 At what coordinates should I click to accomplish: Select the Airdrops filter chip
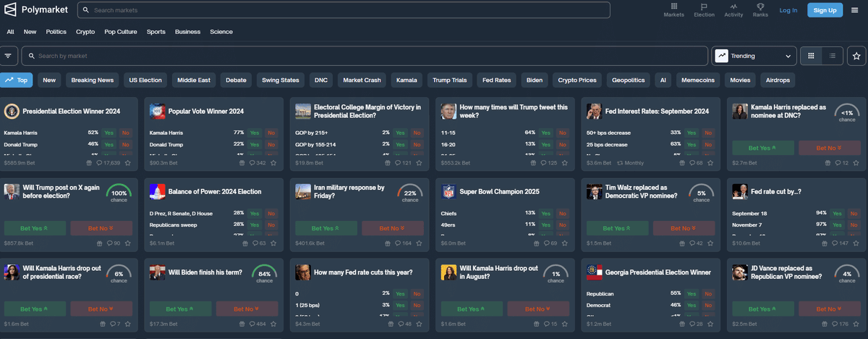777,80
